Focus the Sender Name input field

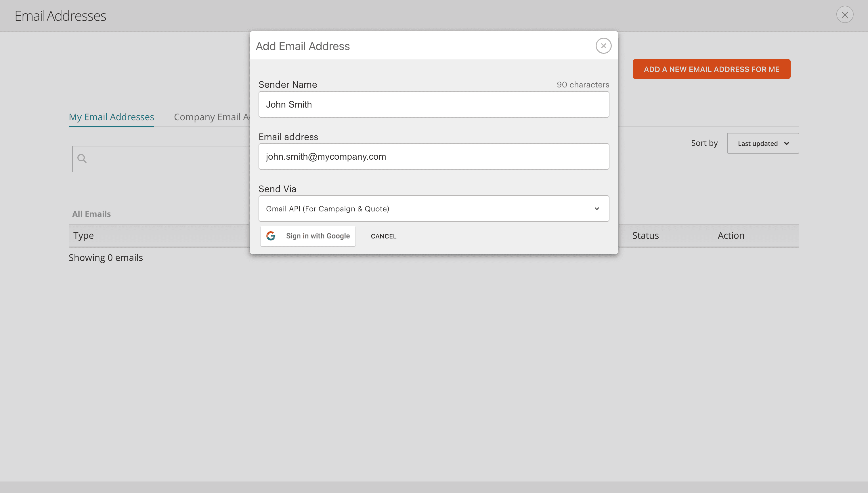tap(433, 104)
